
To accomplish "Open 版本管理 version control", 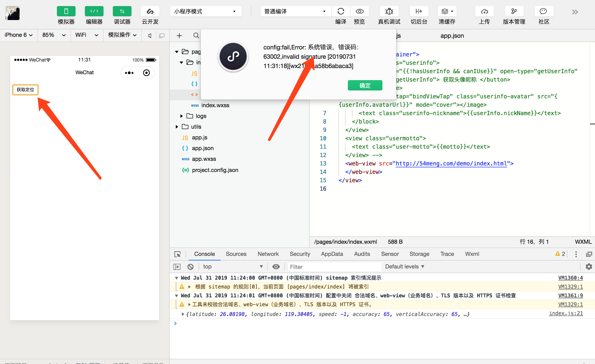I will point(514,11).
